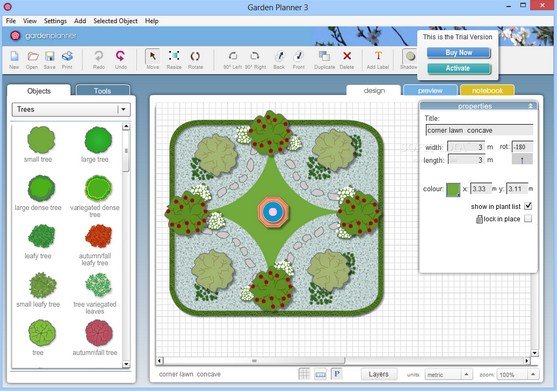The width and height of the screenshot is (557, 391).
Task: Click the object list scroll down arrow
Action: point(126,364)
